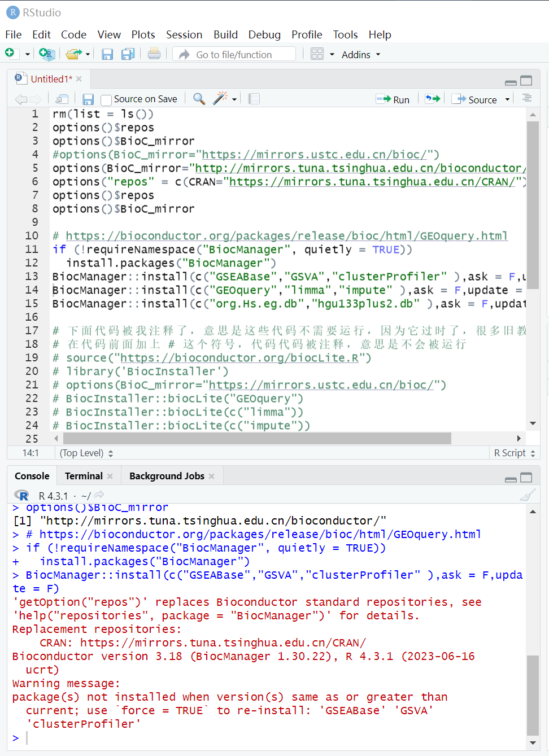Click the New File icon
This screenshot has height=756, width=549.
click(10, 54)
